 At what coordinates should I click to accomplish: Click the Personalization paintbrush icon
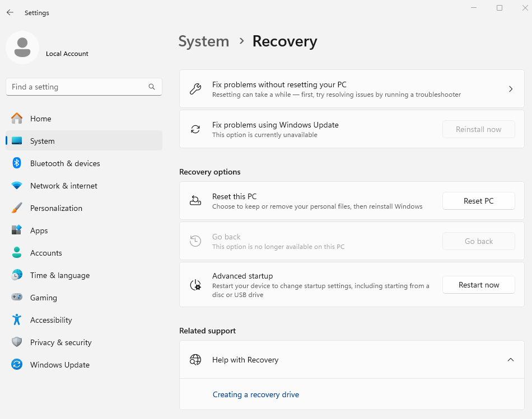pos(17,208)
